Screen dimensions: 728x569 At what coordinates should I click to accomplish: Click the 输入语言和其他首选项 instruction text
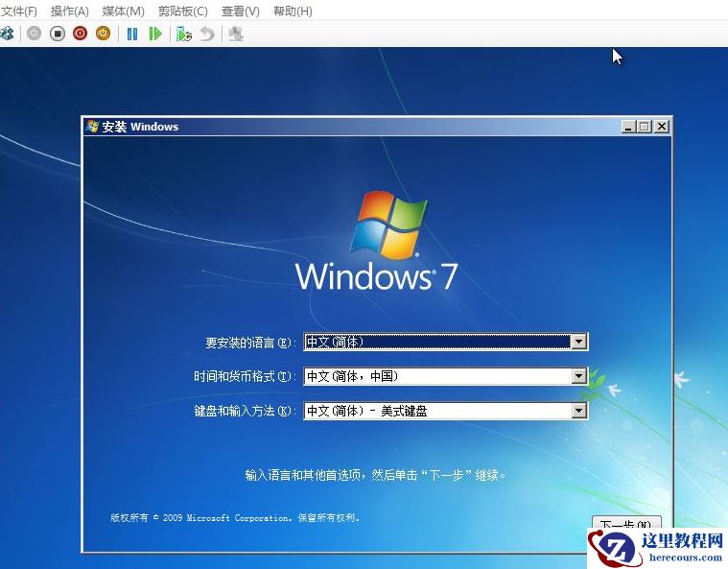375,475
